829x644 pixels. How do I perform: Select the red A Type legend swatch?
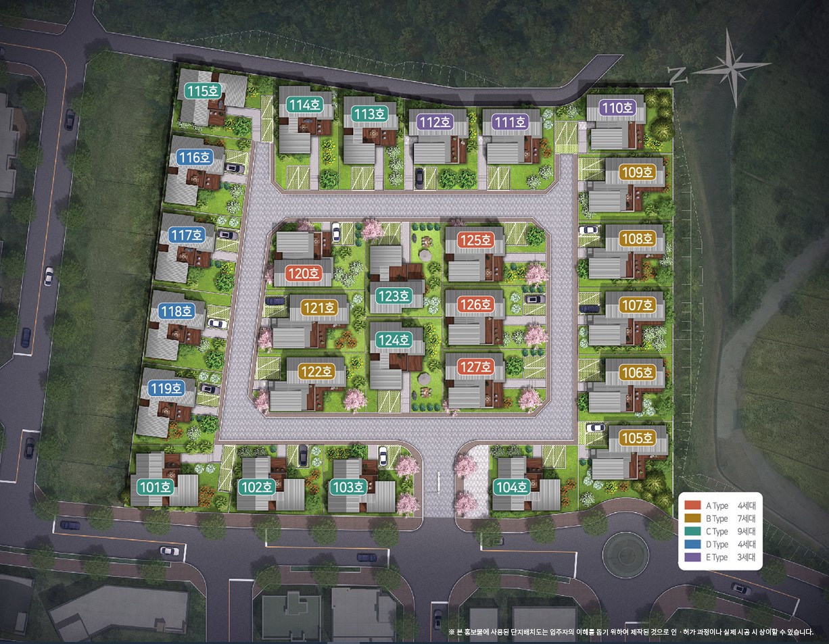point(692,505)
